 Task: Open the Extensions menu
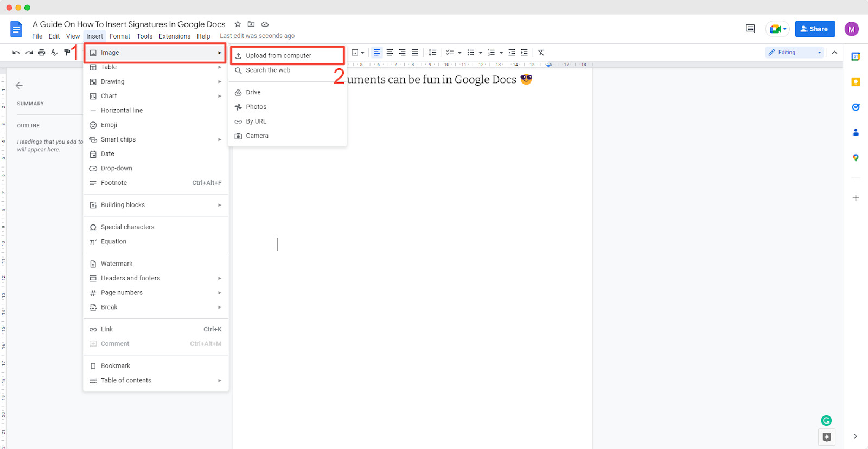click(175, 36)
